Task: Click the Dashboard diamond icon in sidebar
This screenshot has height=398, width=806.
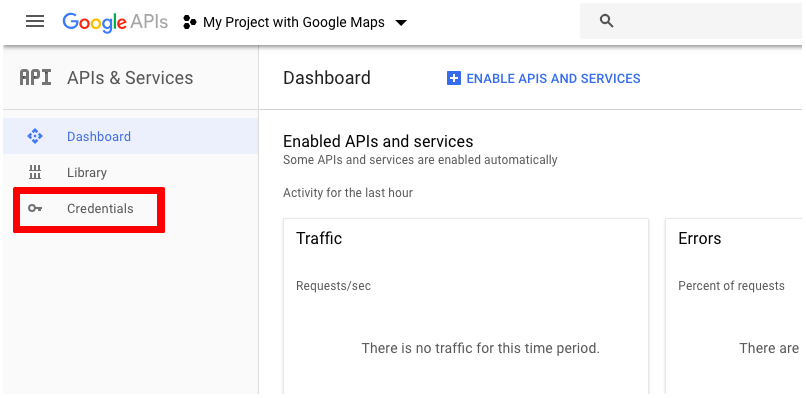Action: (x=35, y=136)
